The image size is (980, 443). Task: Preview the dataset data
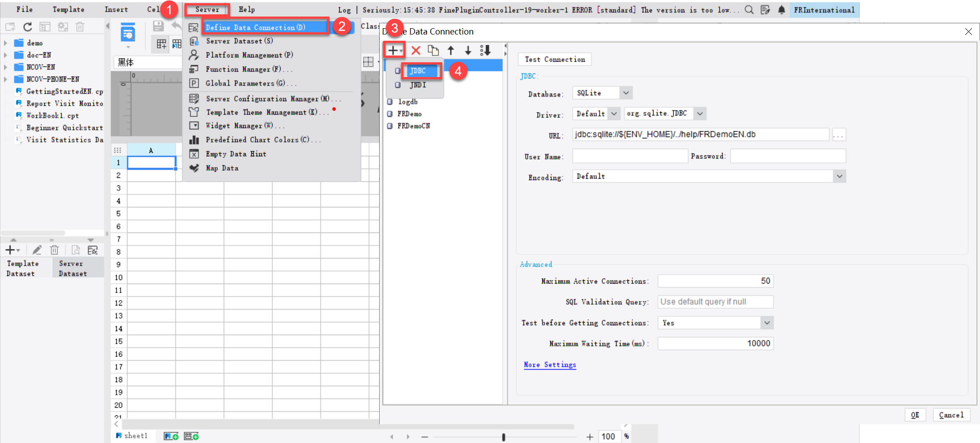pyautogui.click(x=75, y=249)
